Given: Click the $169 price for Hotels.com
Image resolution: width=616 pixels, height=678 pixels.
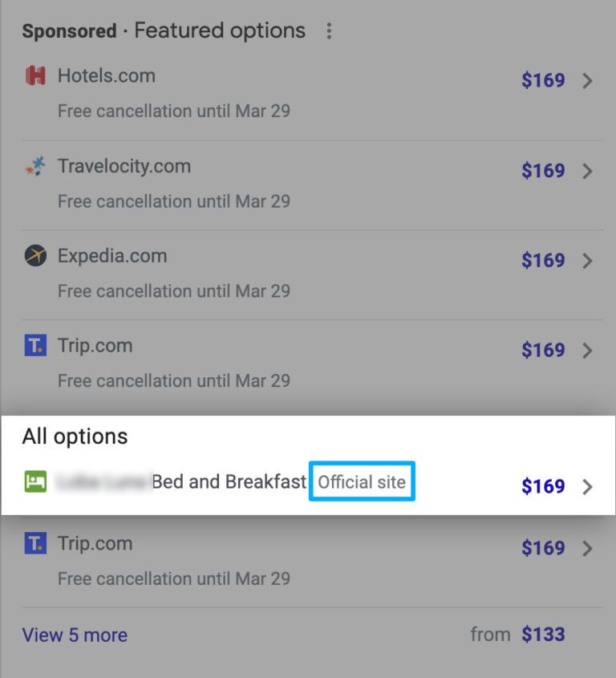Looking at the screenshot, I should [x=543, y=80].
